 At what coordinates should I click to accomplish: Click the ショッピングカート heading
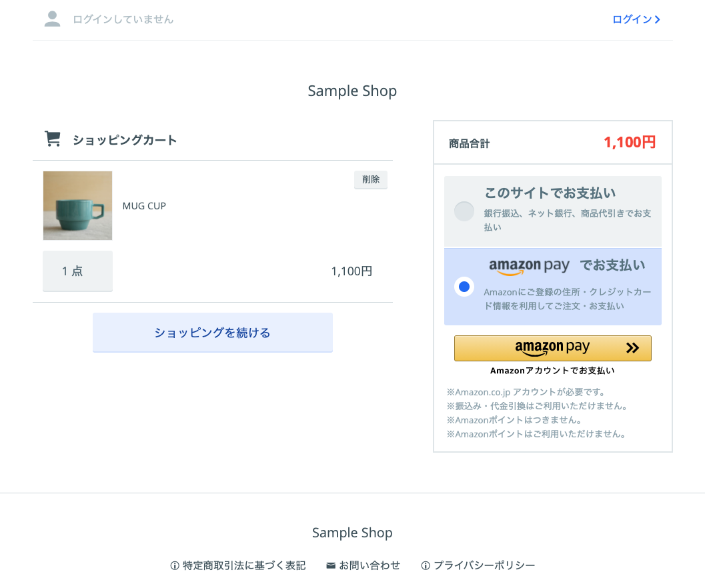125,140
